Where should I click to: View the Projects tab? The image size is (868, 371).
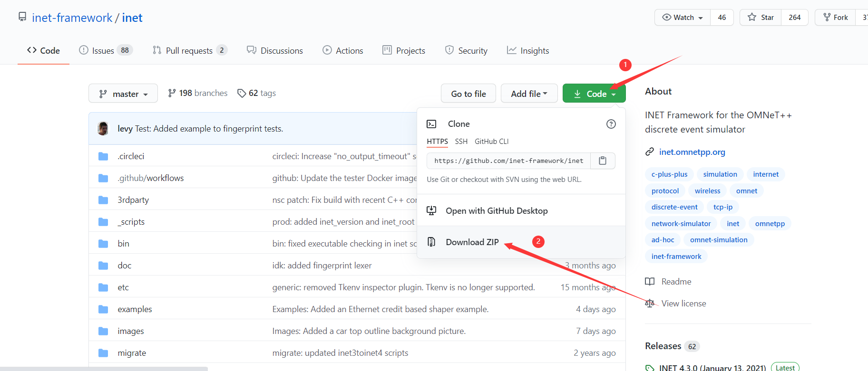click(404, 50)
